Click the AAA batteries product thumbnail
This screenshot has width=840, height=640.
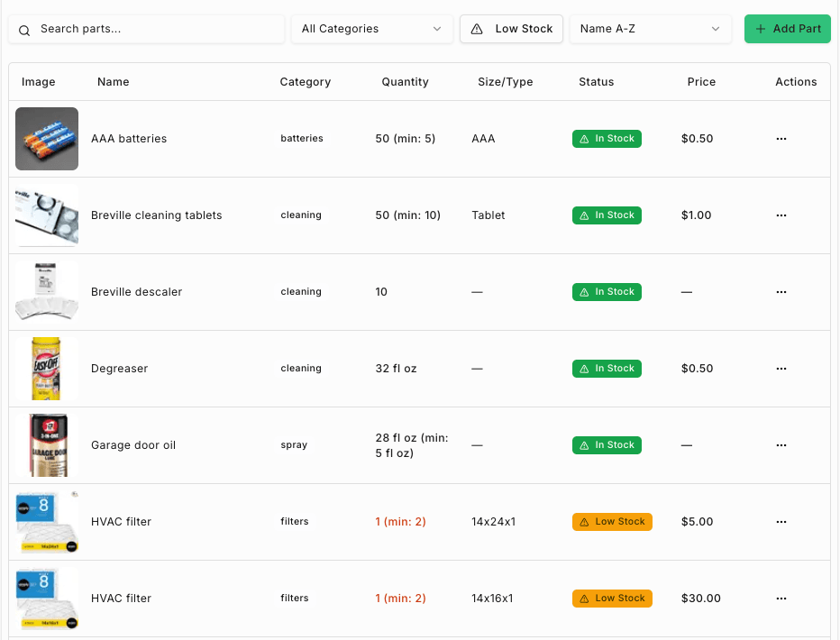point(46,139)
